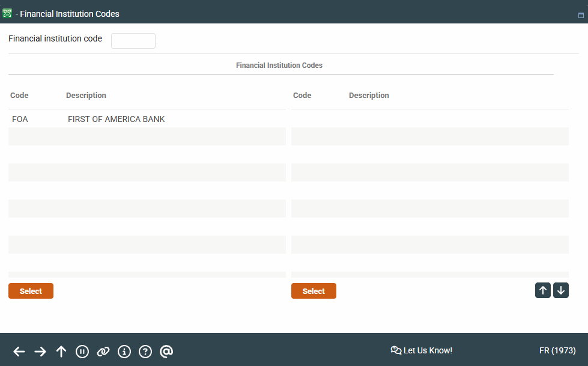Click the left table Code column header
588x366 pixels.
point(19,96)
